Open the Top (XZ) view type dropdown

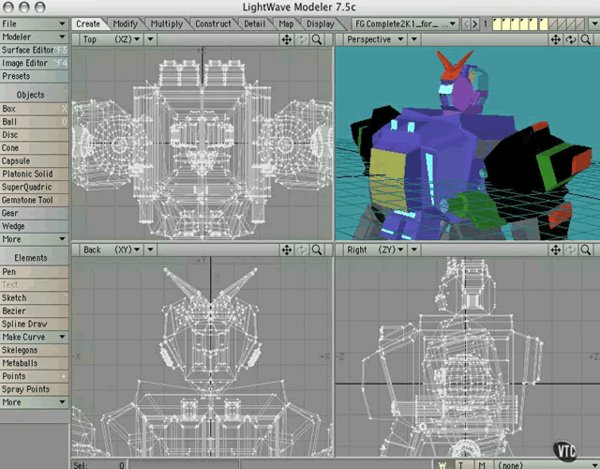[x=112, y=39]
